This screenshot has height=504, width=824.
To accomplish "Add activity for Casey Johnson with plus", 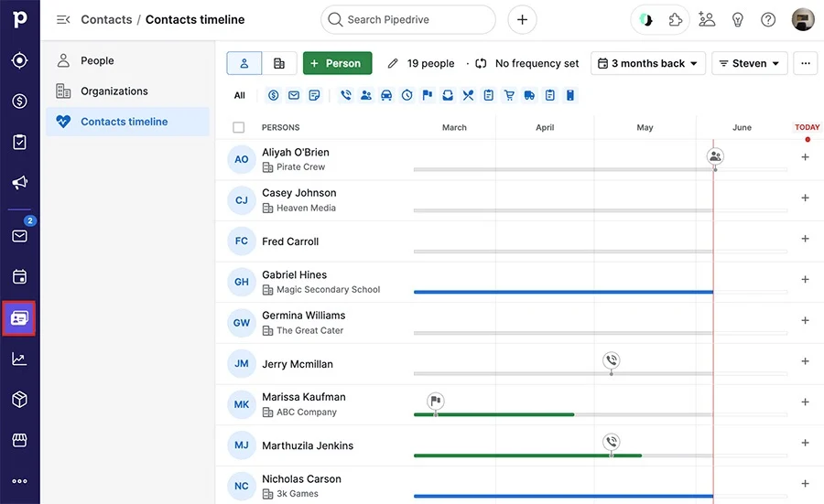I will (x=805, y=198).
